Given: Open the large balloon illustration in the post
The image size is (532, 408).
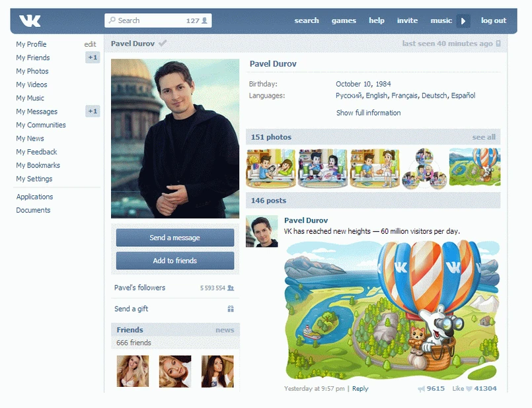Looking at the screenshot, I should tap(392, 310).
